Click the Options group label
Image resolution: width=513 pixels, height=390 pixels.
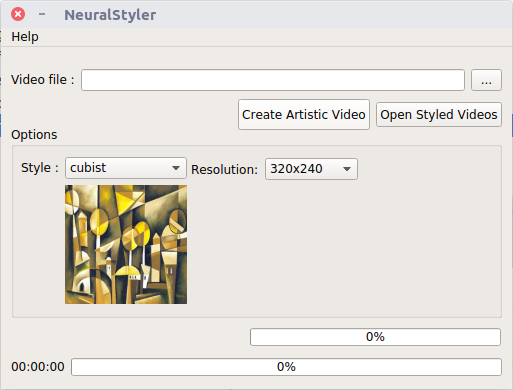(x=34, y=135)
